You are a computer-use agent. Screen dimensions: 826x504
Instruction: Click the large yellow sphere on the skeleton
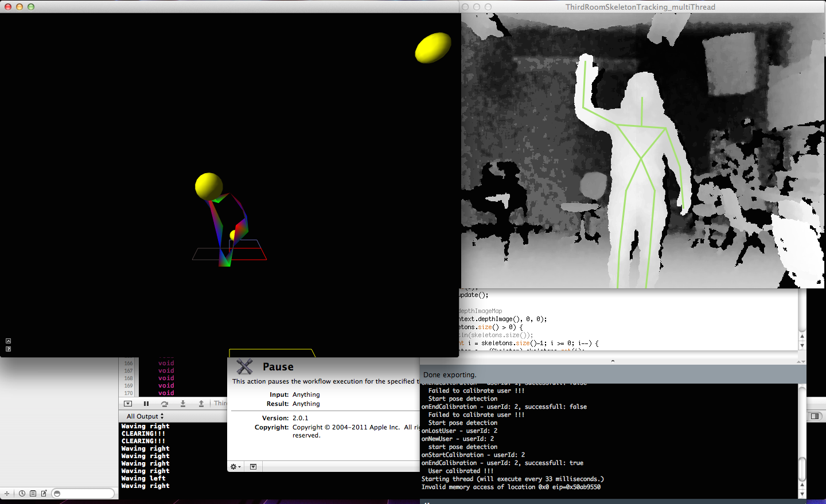click(x=209, y=186)
